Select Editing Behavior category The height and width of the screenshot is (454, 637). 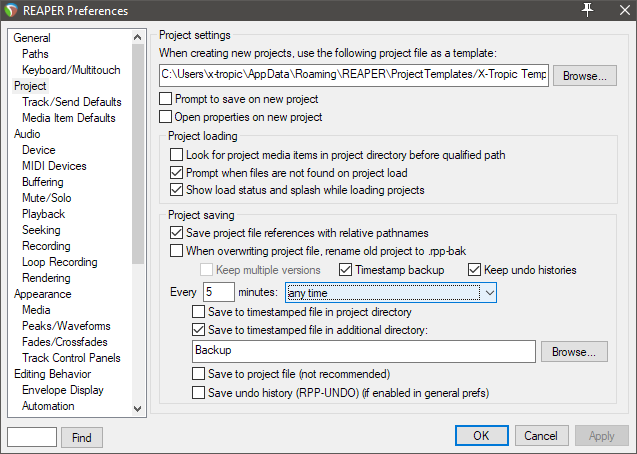tap(52, 374)
